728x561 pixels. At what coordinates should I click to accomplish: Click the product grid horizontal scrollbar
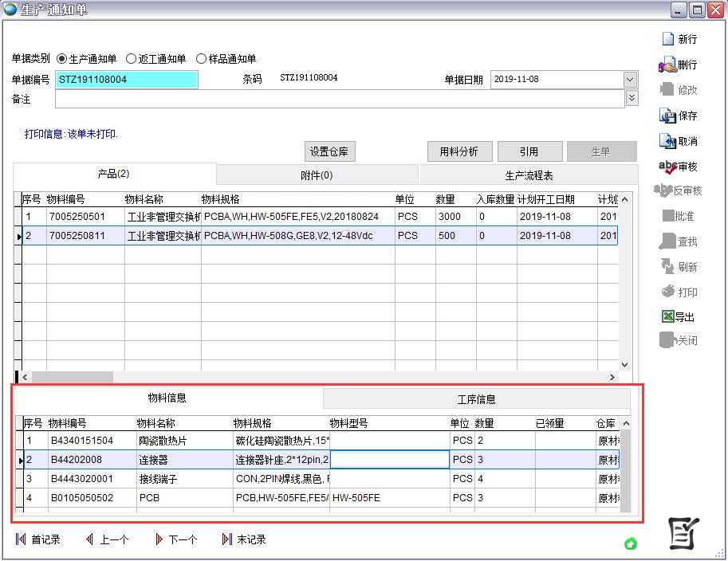[x=72, y=377]
